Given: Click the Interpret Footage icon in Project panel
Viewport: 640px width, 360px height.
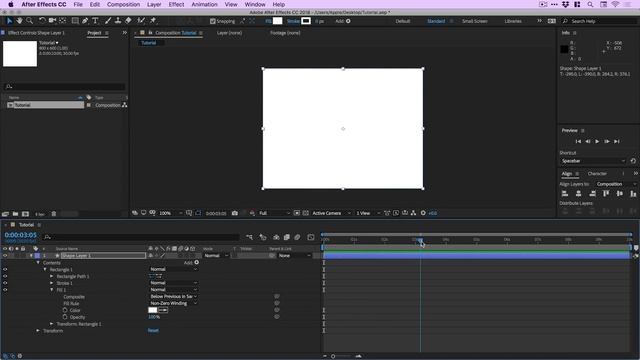Looking at the screenshot, I should [x=5, y=214].
